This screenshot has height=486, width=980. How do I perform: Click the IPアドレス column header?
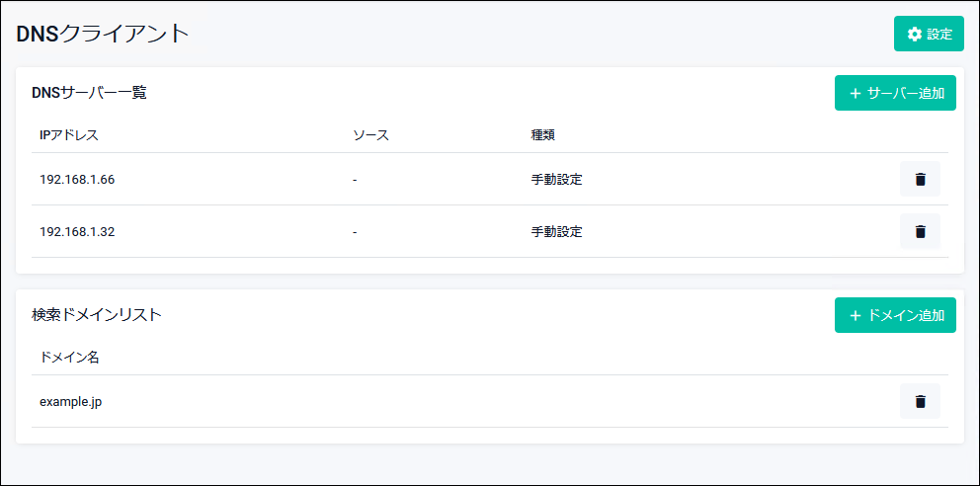tap(69, 134)
